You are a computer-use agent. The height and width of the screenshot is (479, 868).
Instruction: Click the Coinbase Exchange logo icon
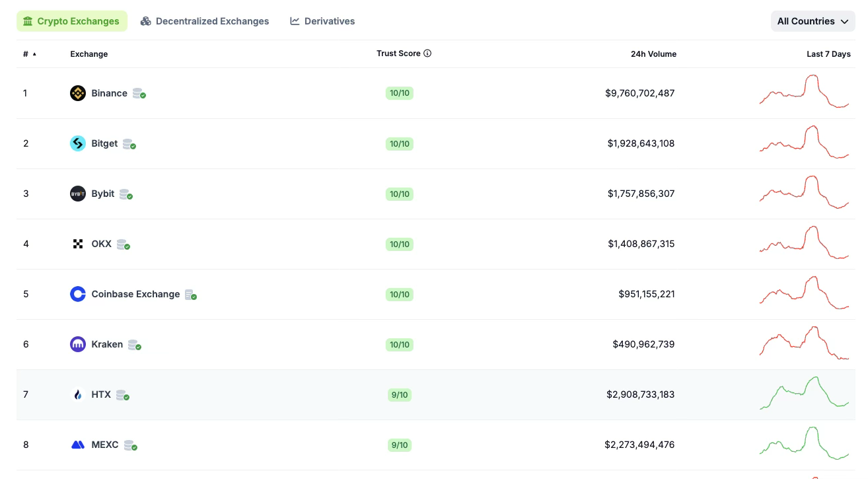(78, 294)
